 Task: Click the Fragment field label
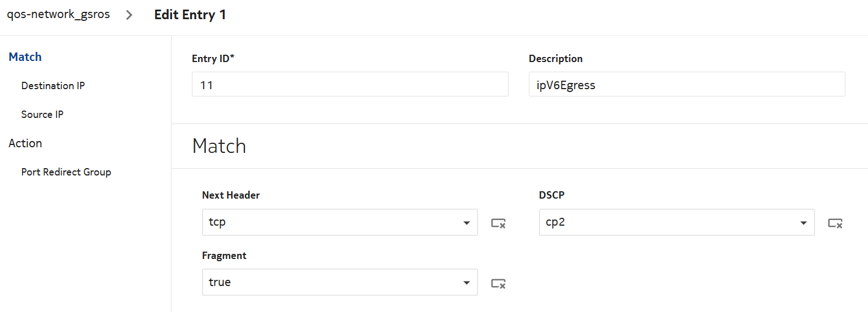[x=224, y=256]
